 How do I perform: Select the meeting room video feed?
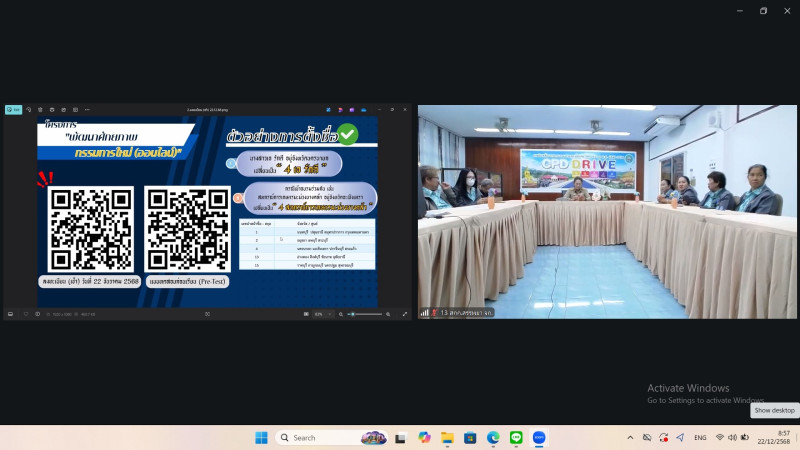tap(607, 211)
